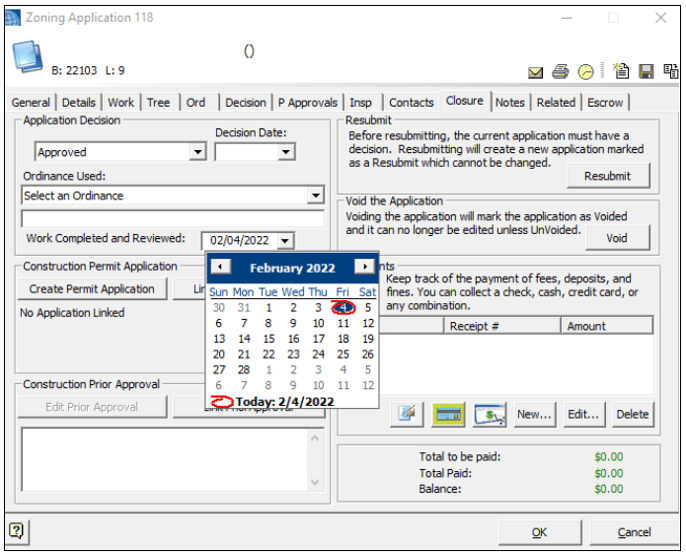Switch to the Insp tab
Image resolution: width=686 pixels, height=556 pixels.
(x=360, y=103)
